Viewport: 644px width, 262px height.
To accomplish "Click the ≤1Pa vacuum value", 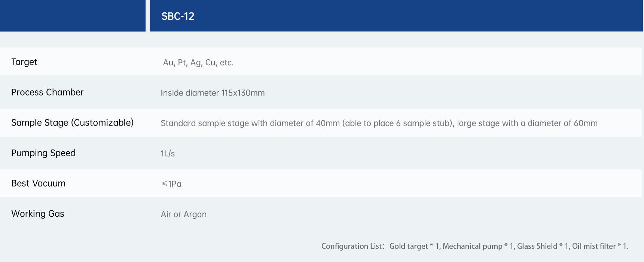I will pos(171,184).
